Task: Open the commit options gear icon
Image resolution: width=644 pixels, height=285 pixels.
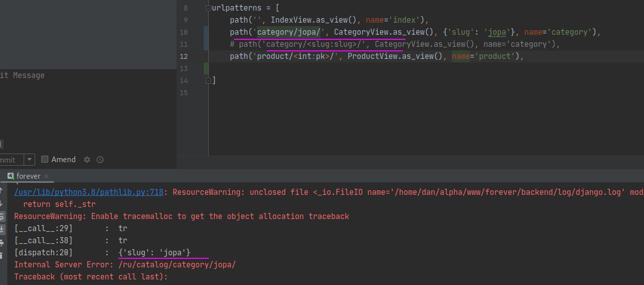Action: [x=87, y=160]
